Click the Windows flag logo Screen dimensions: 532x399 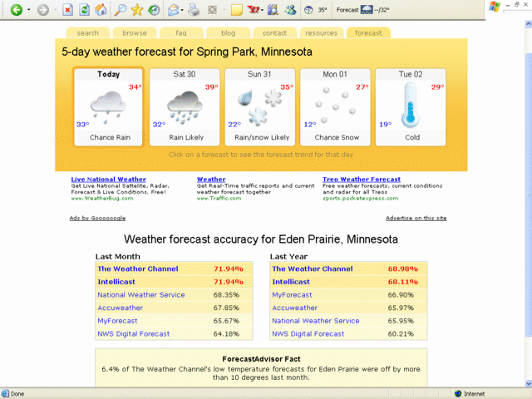pyautogui.click(x=495, y=7)
